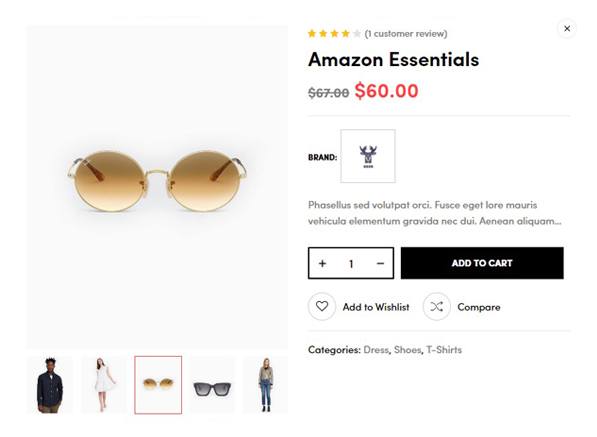
Task: Select the woman in jeans thumbnail
Action: coord(266,385)
